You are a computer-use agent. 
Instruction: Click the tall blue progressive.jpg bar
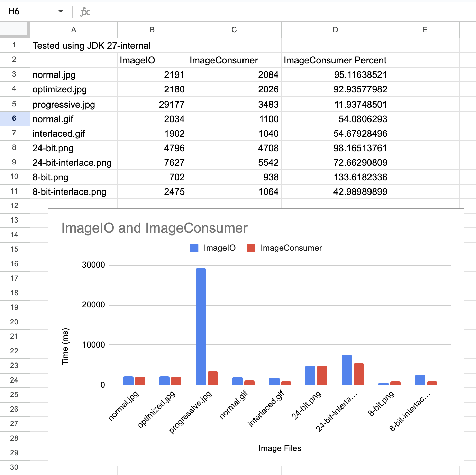pyautogui.click(x=201, y=326)
